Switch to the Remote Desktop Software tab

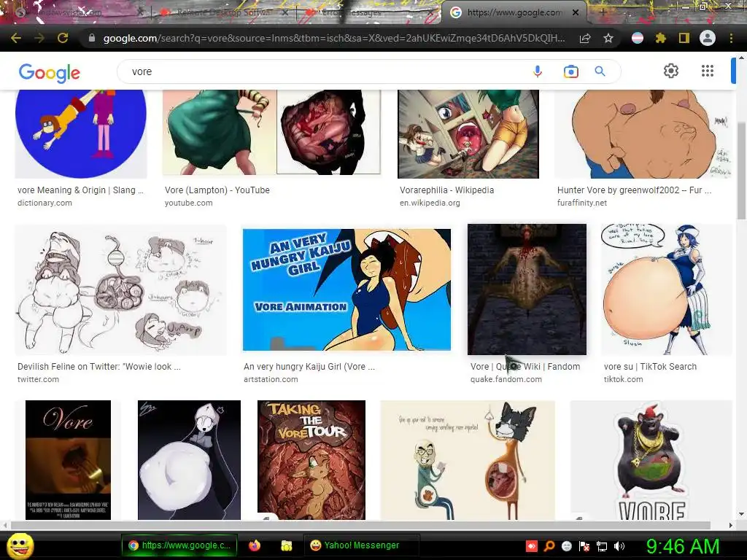(x=222, y=12)
